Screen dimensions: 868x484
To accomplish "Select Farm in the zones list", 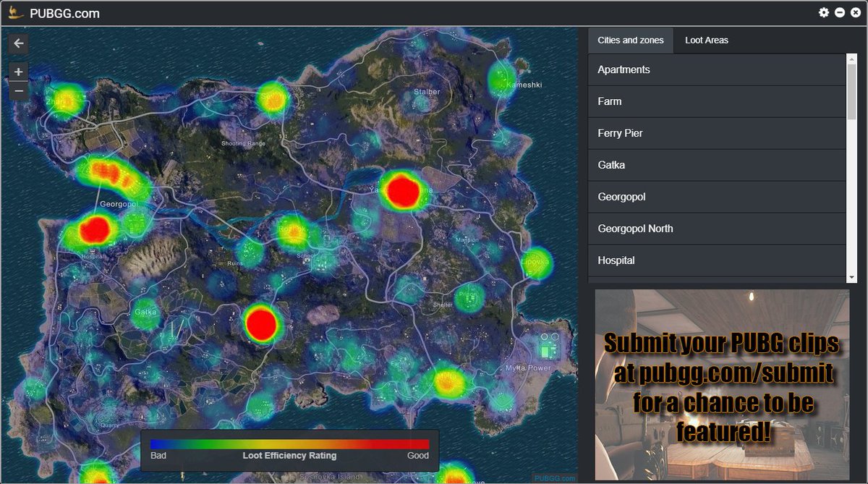I will 717,101.
